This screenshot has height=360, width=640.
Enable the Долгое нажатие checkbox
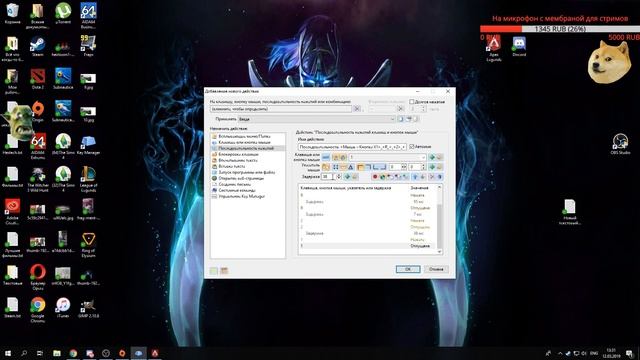[x=411, y=102]
